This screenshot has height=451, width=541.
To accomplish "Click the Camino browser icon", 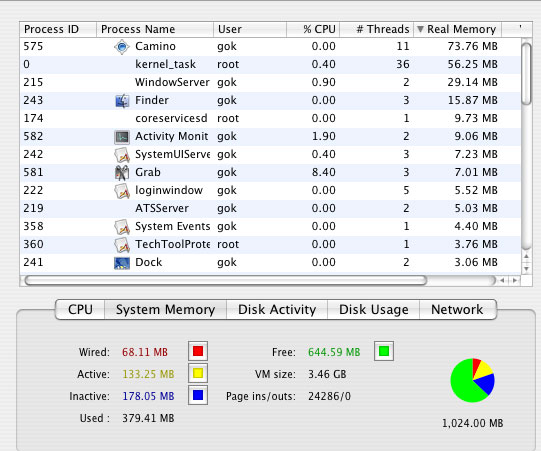I will click(122, 47).
